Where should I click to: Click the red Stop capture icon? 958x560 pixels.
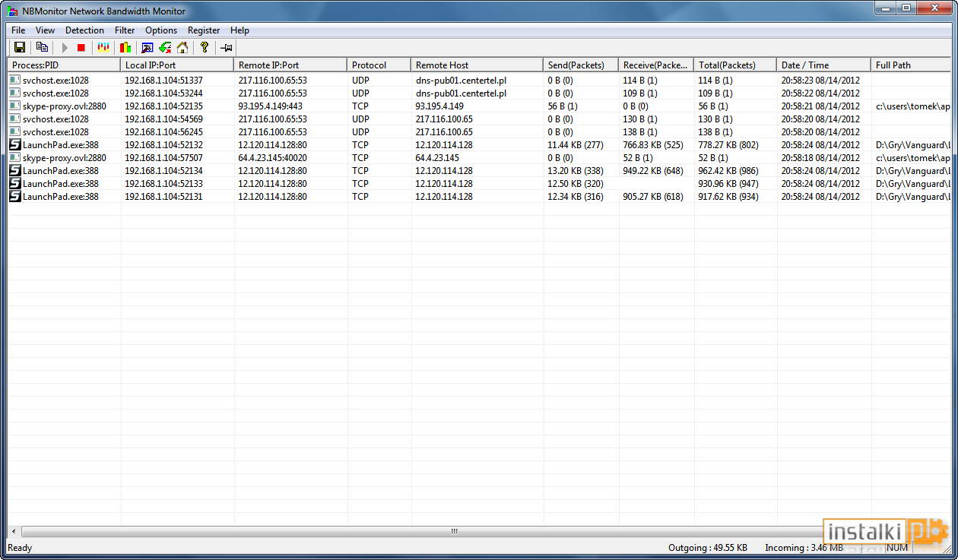point(81,47)
